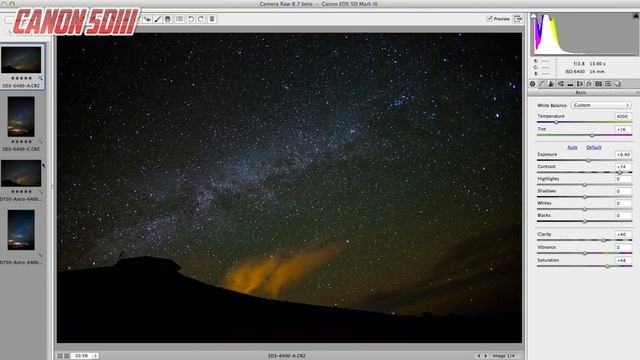This screenshot has height=360, width=640.
Task: Select the 5D3-6400-A.CR2 thumbnail
Action: [21, 60]
